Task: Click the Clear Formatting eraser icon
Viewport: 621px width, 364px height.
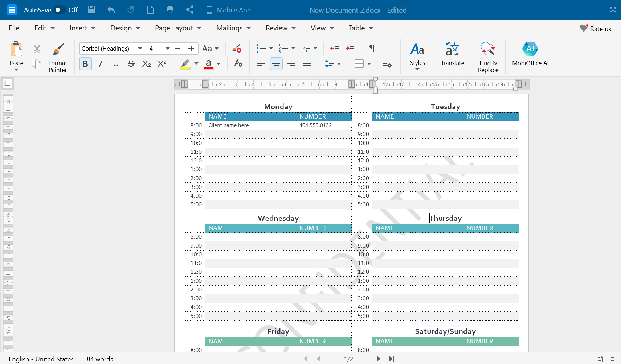Action: point(237,48)
